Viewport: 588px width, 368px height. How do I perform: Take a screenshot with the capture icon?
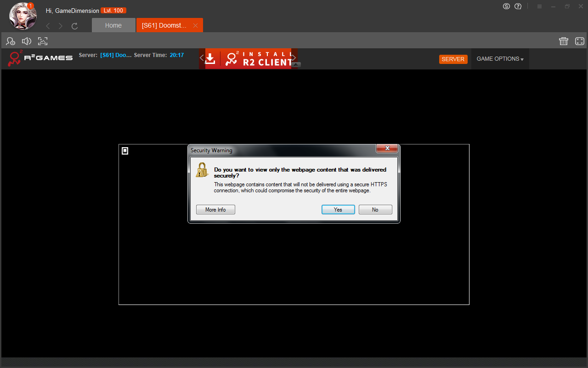(x=43, y=41)
